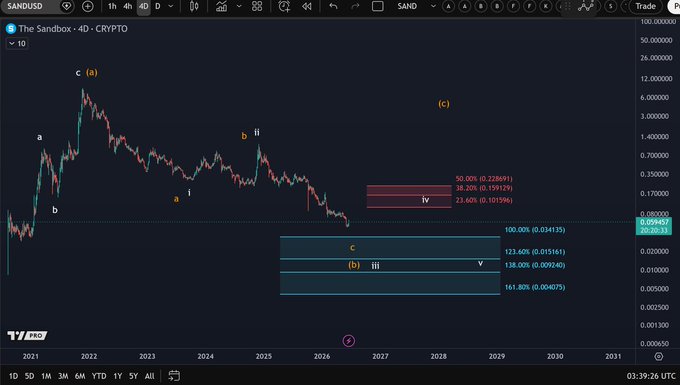The image size is (680, 385).
Task: Set chart range to YTD
Action: coord(99,376)
